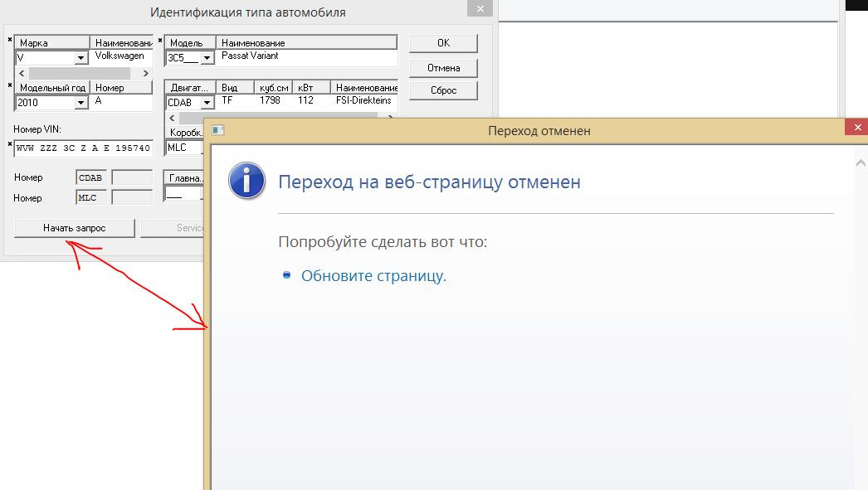
Task: Close the Переход отменен window
Action: pyautogui.click(x=856, y=128)
